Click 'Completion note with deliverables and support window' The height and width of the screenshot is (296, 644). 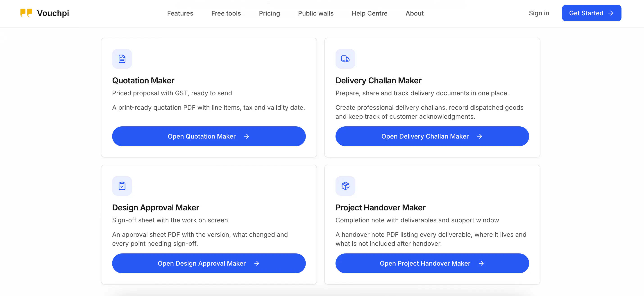pos(417,220)
